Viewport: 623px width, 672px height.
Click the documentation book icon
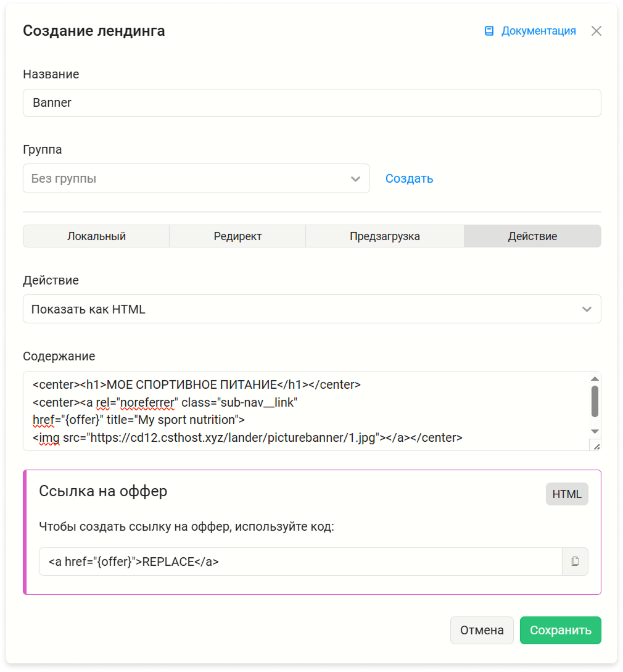489,31
